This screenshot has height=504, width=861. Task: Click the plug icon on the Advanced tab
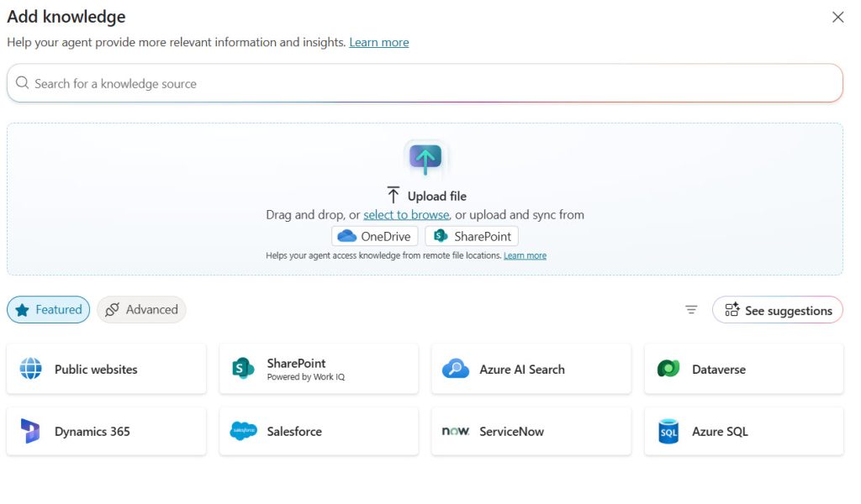[x=112, y=310]
